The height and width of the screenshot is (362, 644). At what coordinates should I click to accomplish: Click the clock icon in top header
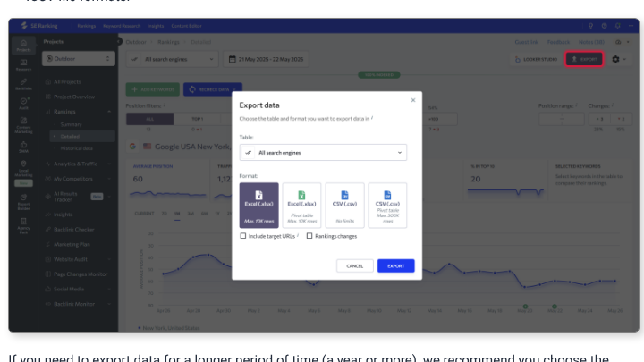tap(604, 26)
